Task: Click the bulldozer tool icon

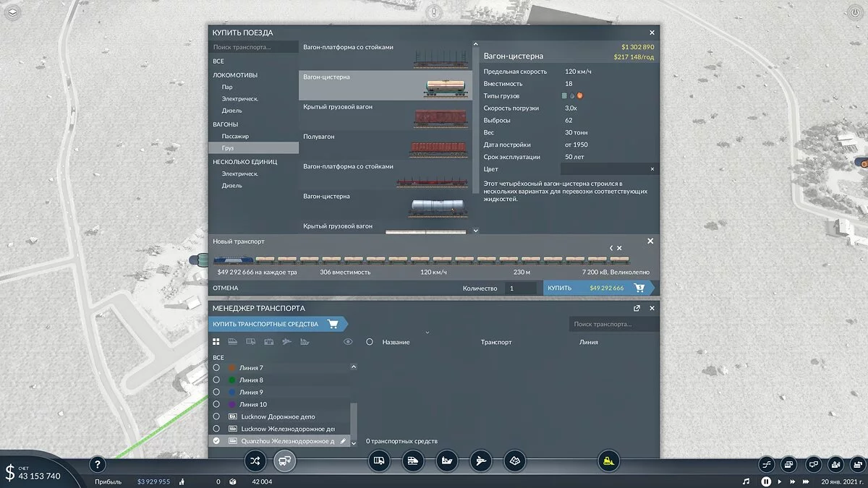Action: click(608, 461)
